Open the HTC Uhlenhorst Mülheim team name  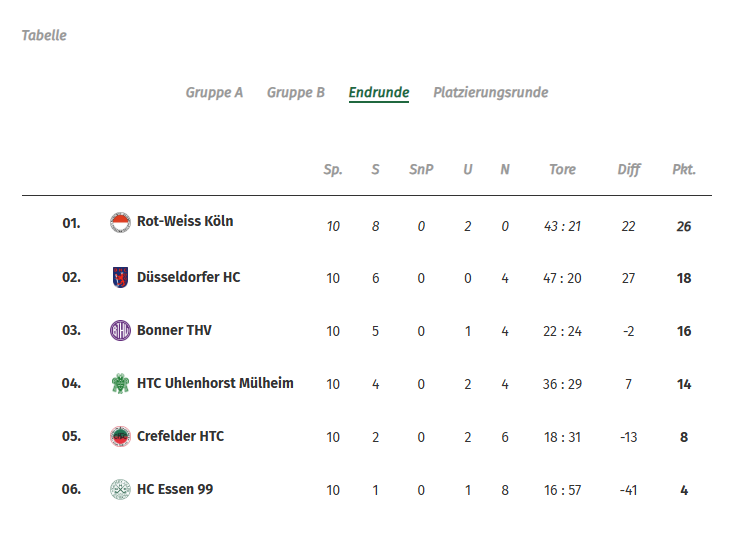[x=215, y=383]
